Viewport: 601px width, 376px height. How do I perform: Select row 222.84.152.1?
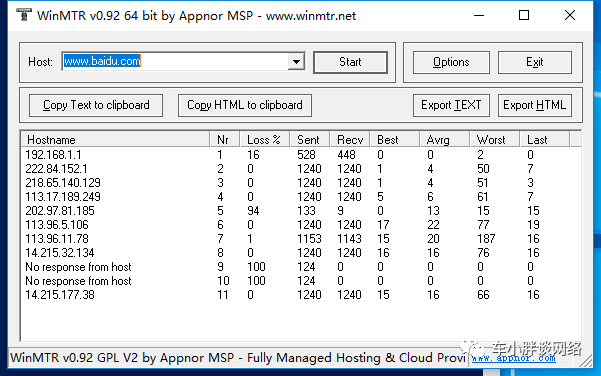click(300, 169)
